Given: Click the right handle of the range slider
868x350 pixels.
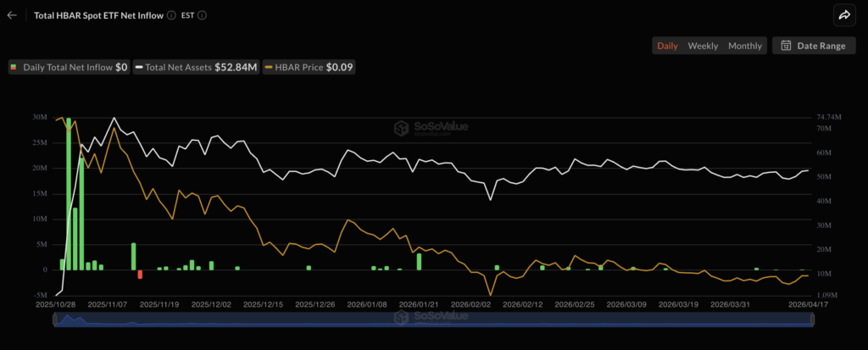Looking at the screenshot, I should pos(812,319).
